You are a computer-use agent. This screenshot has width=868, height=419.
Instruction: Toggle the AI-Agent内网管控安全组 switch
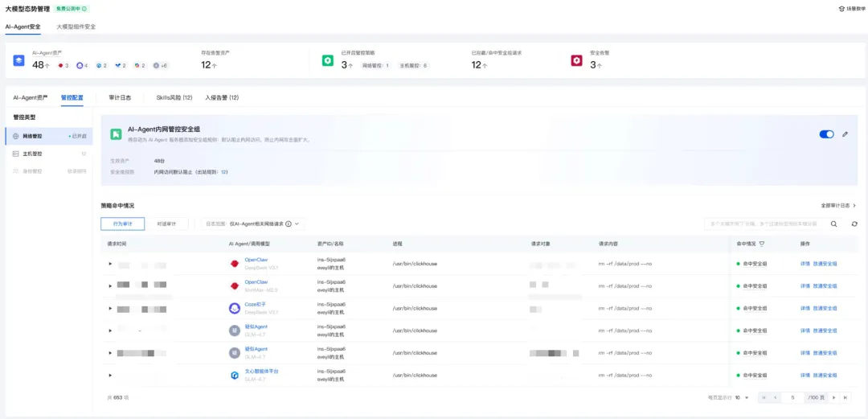[x=826, y=134]
